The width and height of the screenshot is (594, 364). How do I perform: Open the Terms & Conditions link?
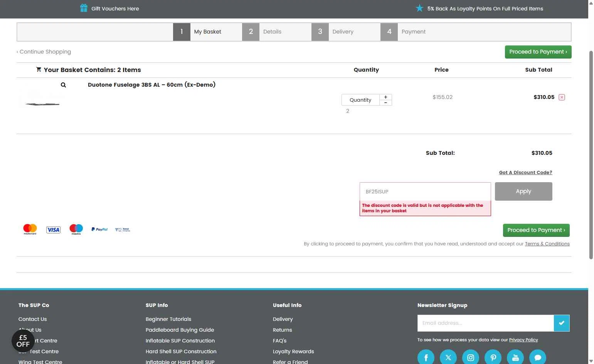point(547,244)
